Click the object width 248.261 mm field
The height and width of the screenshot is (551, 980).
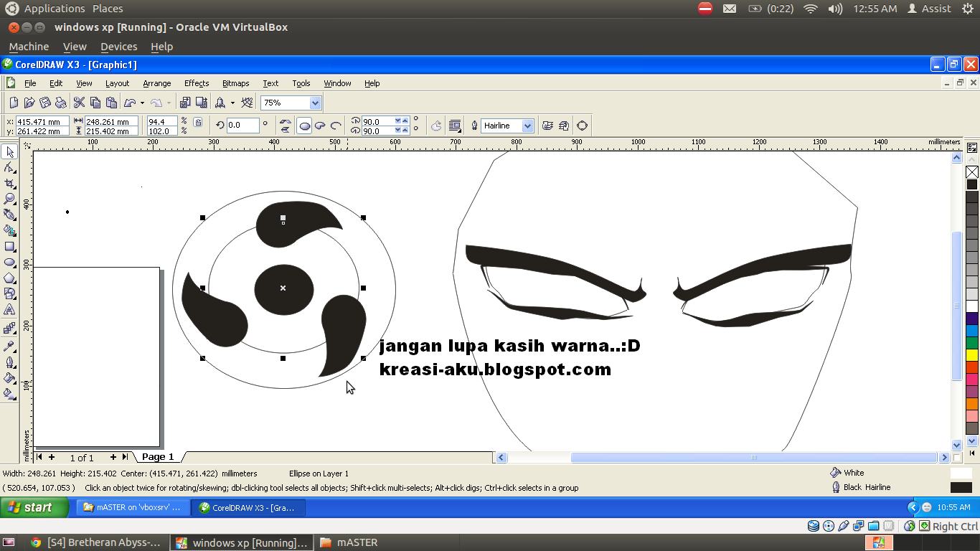(x=111, y=122)
